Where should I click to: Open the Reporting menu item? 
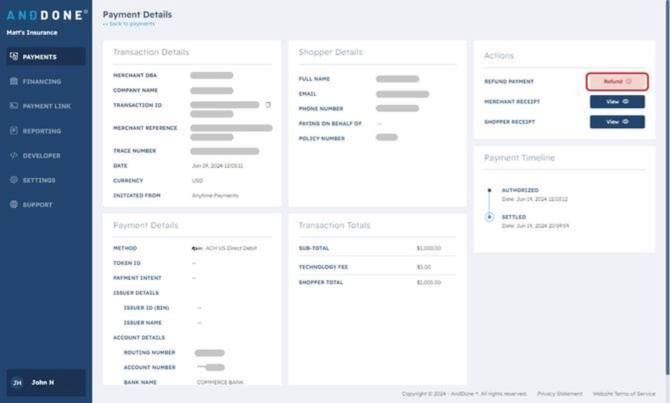41,130
